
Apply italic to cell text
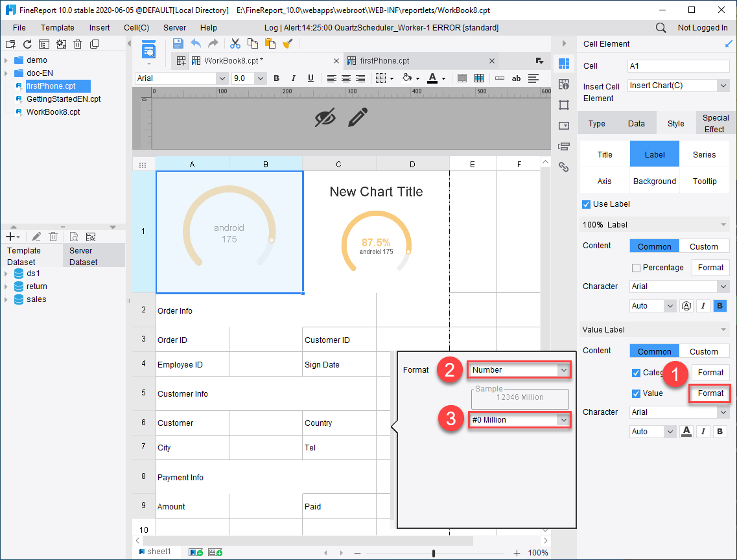point(293,78)
